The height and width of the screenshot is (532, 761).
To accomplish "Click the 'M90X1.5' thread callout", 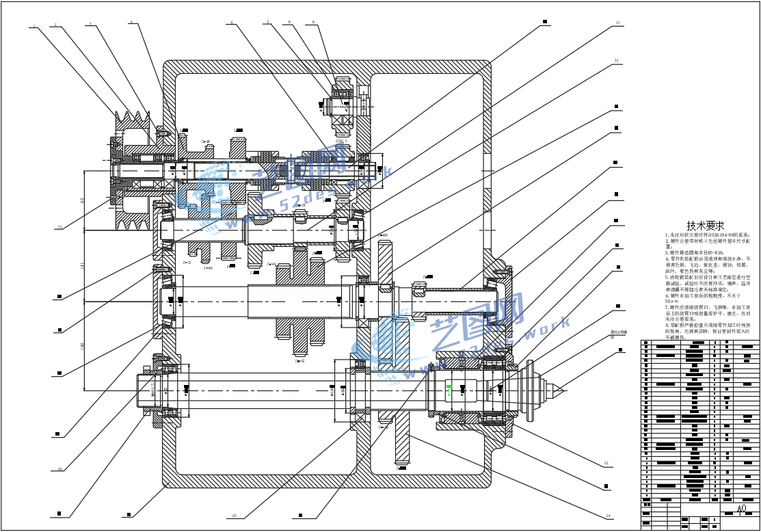I will 153,390.
